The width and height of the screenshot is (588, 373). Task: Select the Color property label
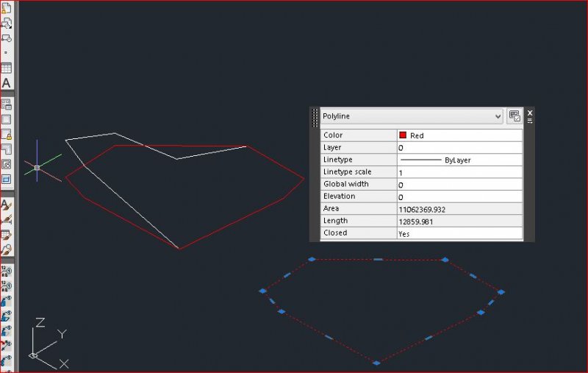[x=333, y=135]
